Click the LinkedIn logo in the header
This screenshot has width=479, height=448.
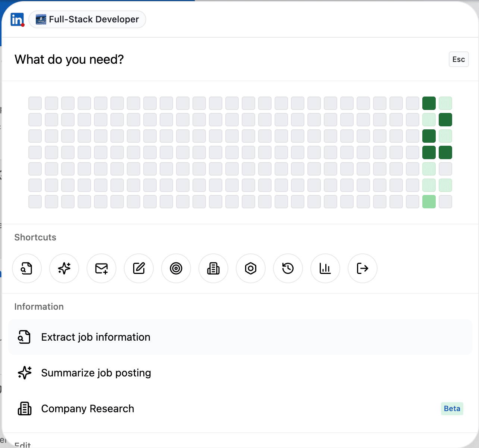click(17, 19)
